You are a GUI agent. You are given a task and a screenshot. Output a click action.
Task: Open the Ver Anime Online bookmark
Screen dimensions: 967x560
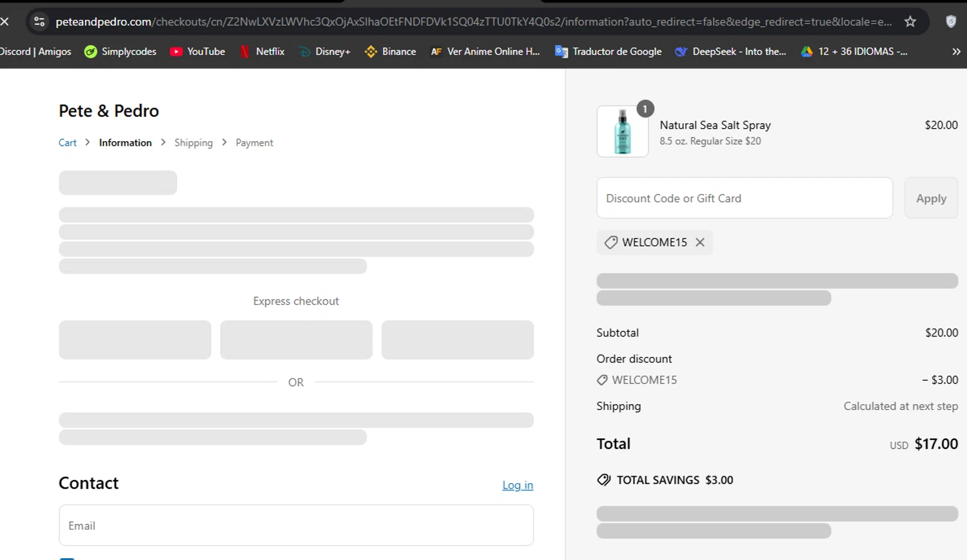485,52
